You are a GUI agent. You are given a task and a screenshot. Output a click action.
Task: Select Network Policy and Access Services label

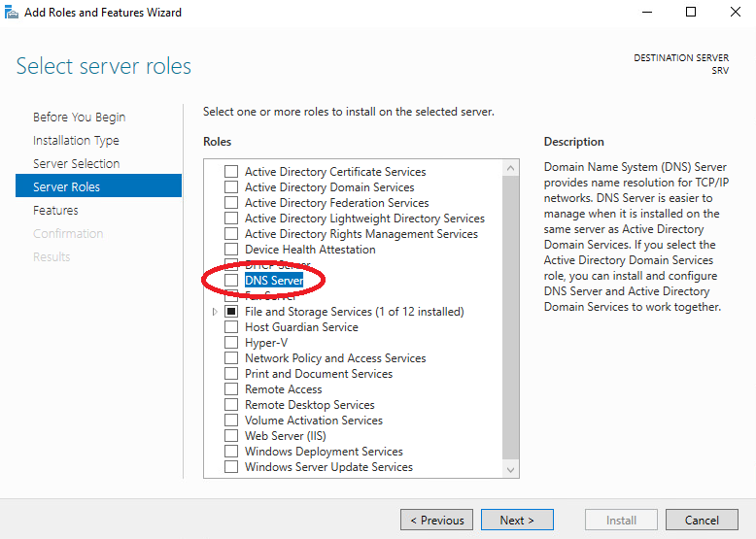[x=335, y=358]
